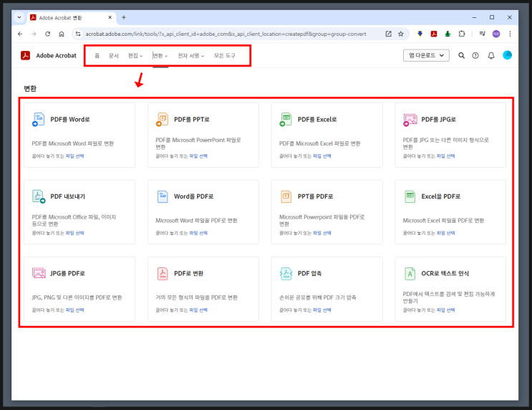The height and width of the screenshot is (410, 532).
Task: Click the Excel을 PDF로 card title
Action: pyautogui.click(x=441, y=196)
